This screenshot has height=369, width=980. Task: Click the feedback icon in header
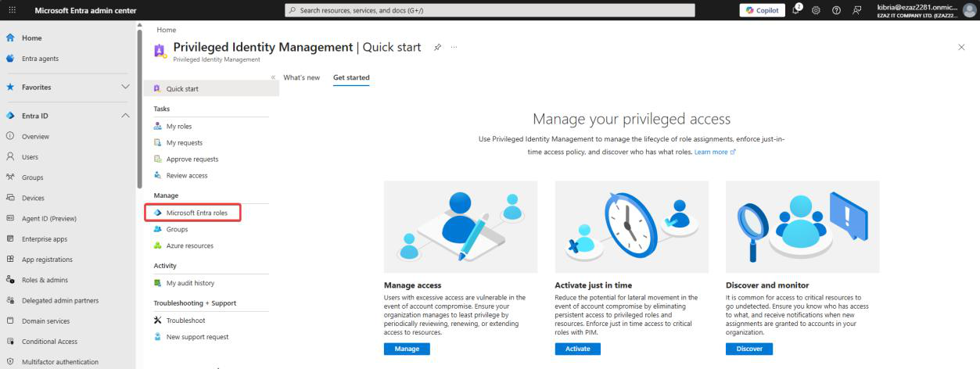coord(857,10)
